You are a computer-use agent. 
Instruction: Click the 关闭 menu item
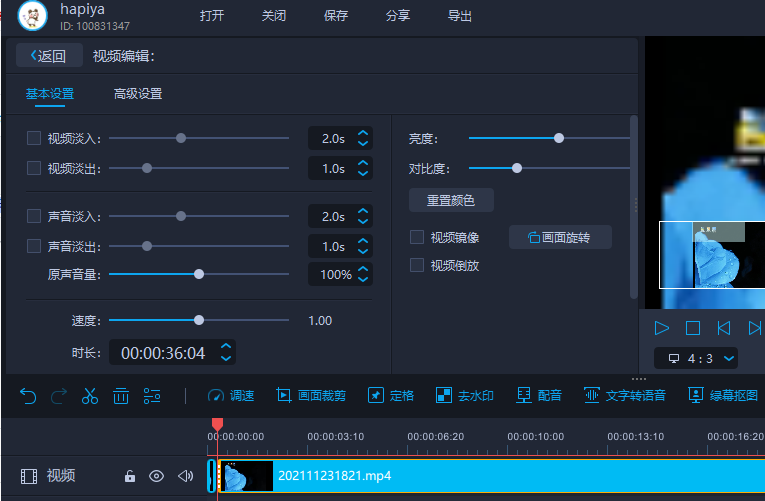click(x=274, y=16)
